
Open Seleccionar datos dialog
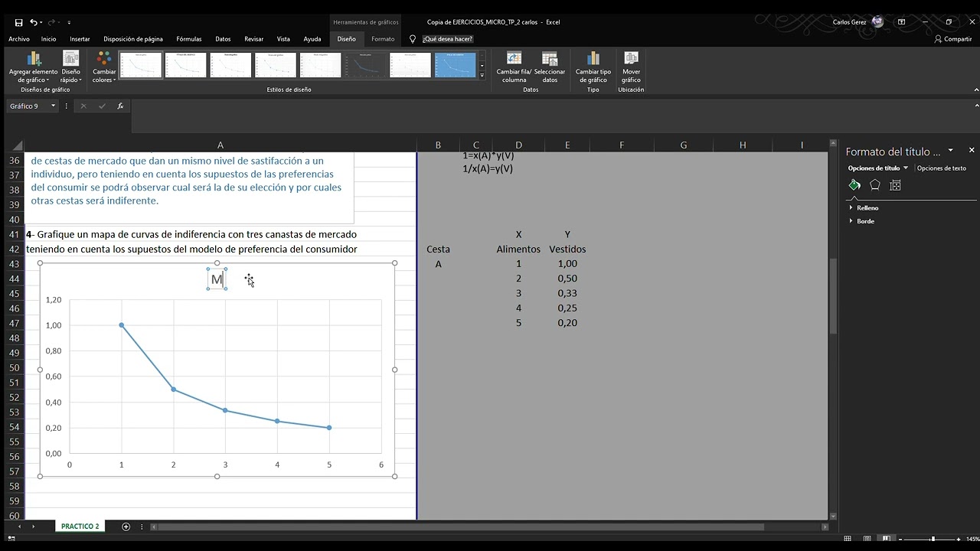coord(550,67)
